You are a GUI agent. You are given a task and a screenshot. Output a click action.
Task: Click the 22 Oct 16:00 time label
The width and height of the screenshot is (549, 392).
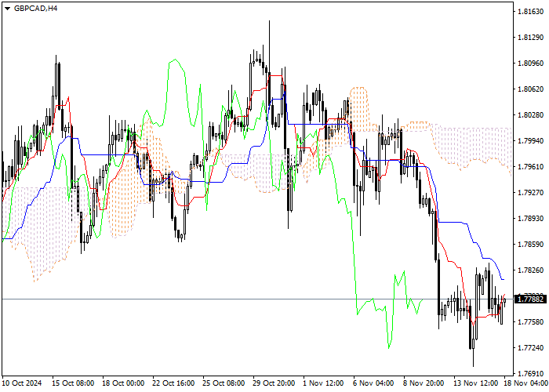pyautogui.click(x=173, y=383)
